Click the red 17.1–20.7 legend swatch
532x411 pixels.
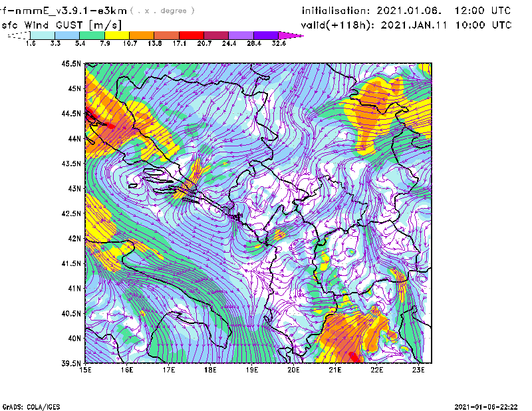(x=192, y=35)
